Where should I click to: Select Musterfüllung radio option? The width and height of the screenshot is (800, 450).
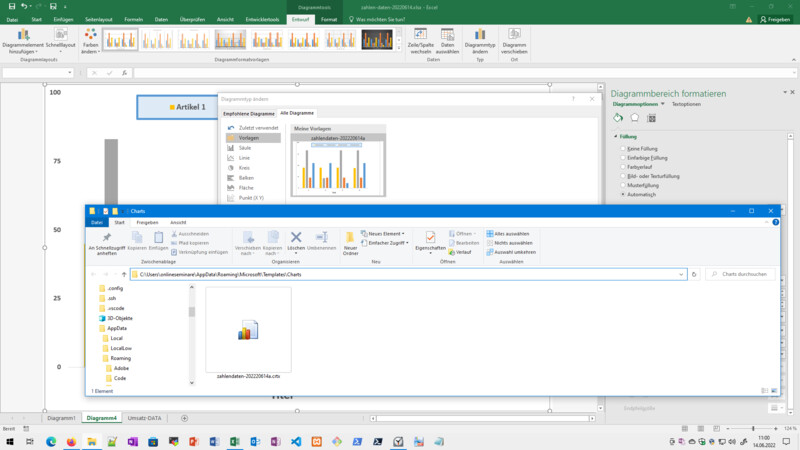pos(623,185)
